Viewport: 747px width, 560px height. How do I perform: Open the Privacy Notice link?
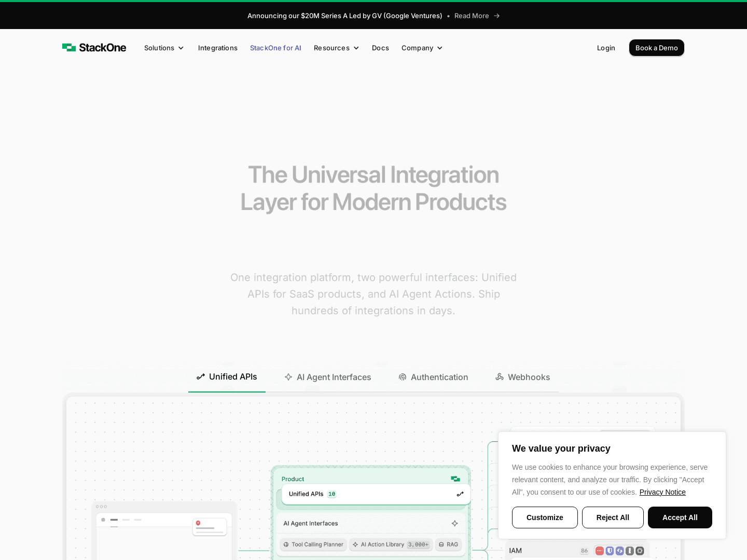[662, 492]
